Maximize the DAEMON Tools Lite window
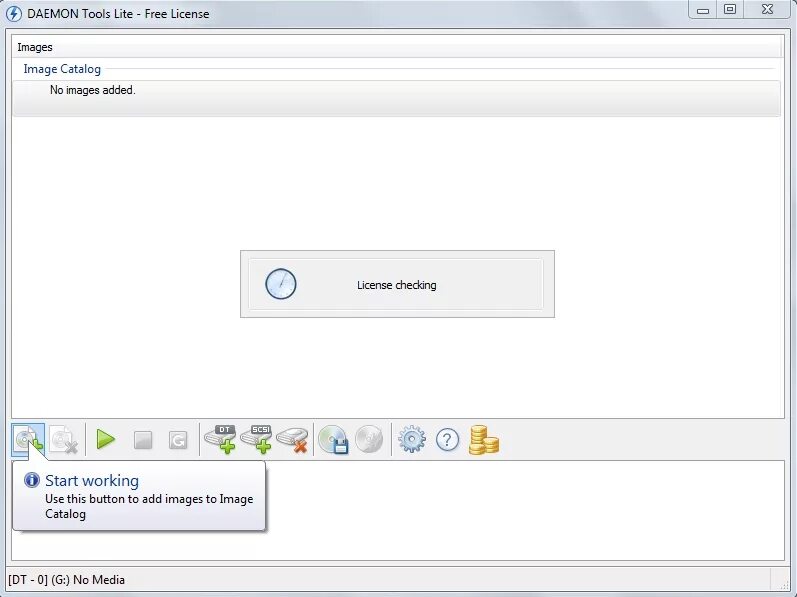 pos(730,10)
